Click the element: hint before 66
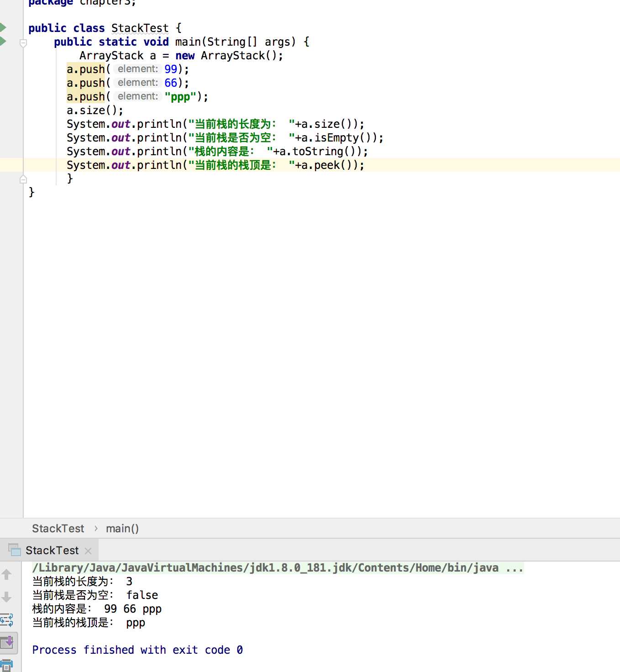The image size is (620, 672). pyautogui.click(x=137, y=83)
